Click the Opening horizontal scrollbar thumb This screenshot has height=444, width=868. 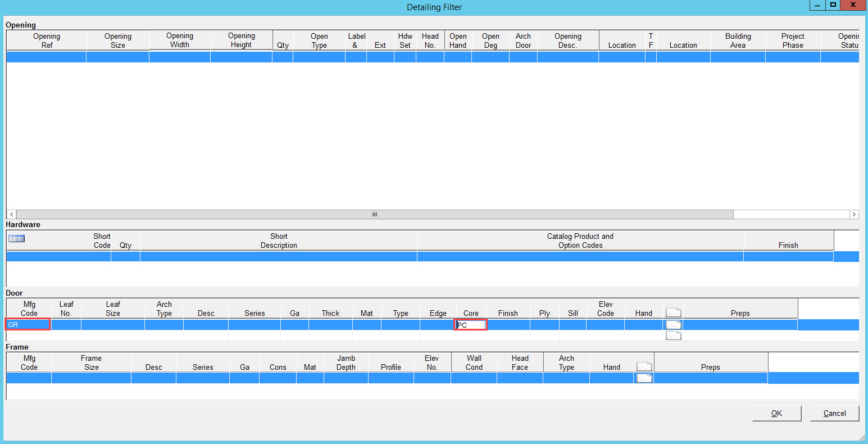coord(375,214)
